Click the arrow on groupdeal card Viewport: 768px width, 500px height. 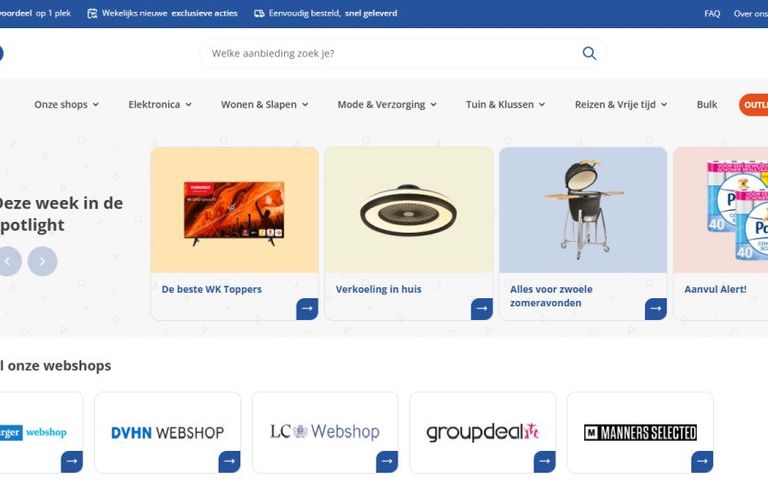tap(545, 462)
